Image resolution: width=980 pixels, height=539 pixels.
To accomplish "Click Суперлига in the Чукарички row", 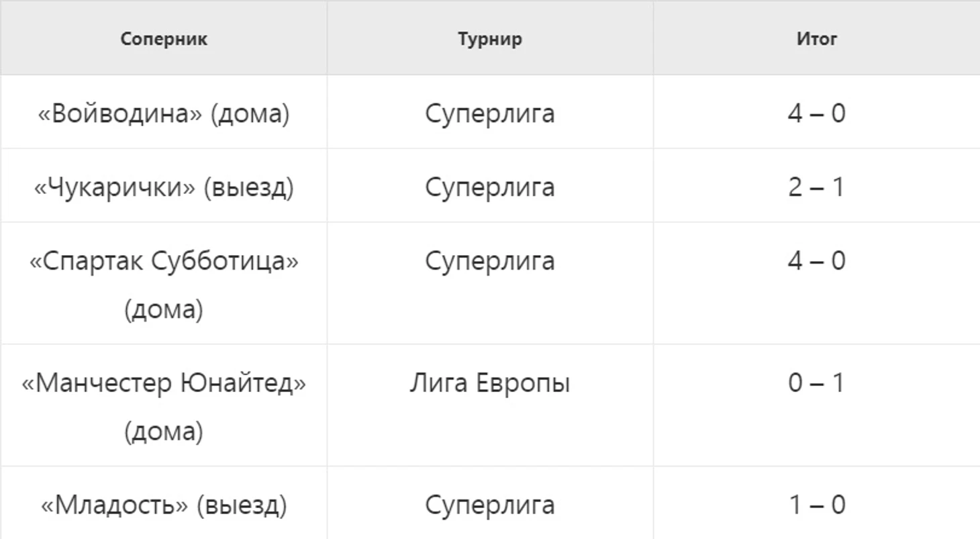I will (490, 187).
